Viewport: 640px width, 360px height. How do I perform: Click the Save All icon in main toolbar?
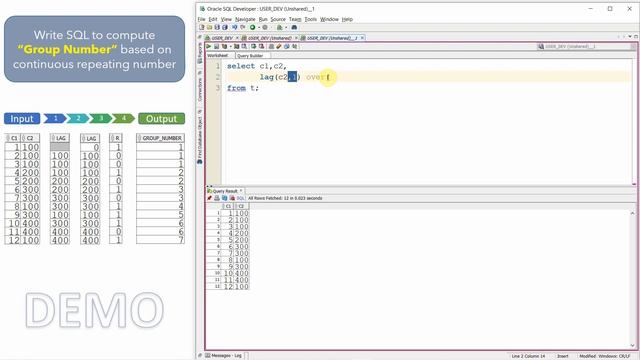point(225,27)
